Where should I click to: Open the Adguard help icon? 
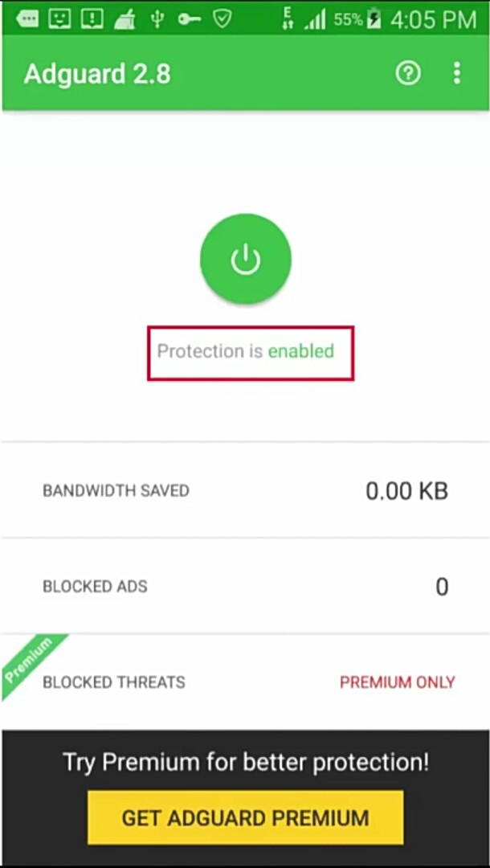click(x=408, y=73)
